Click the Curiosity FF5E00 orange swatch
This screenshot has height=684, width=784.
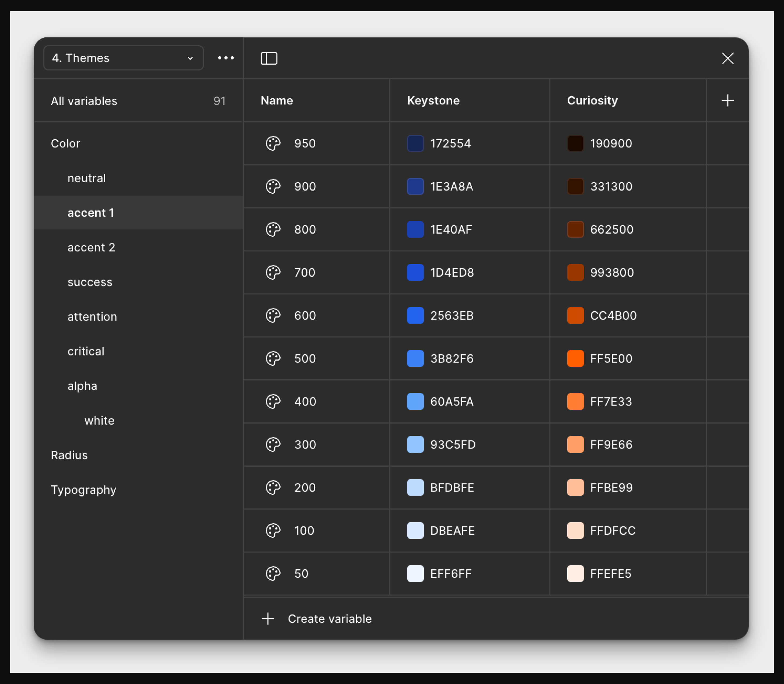[575, 358]
